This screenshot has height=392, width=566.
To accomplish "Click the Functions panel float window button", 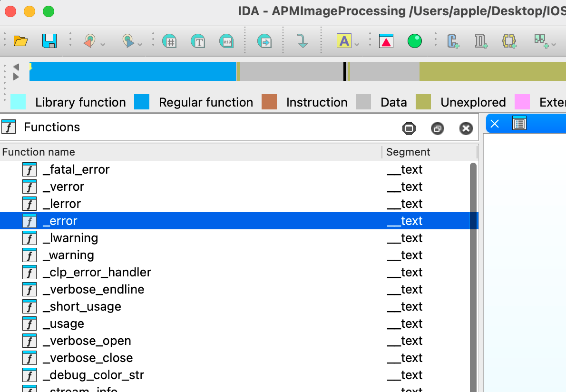I will coord(438,128).
